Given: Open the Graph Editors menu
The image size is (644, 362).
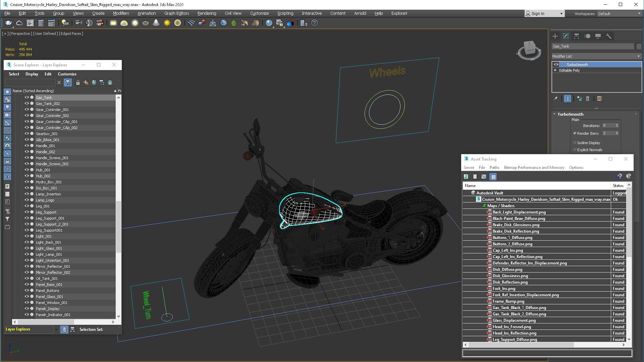Looking at the screenshot, I should (x=176, y=13).
